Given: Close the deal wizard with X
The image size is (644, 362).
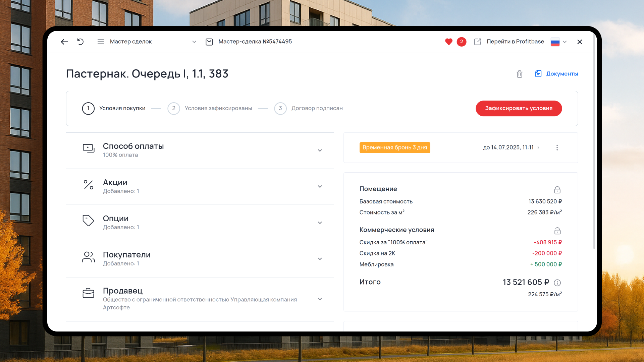Looking at the screenshot, I should coord(580,42).
